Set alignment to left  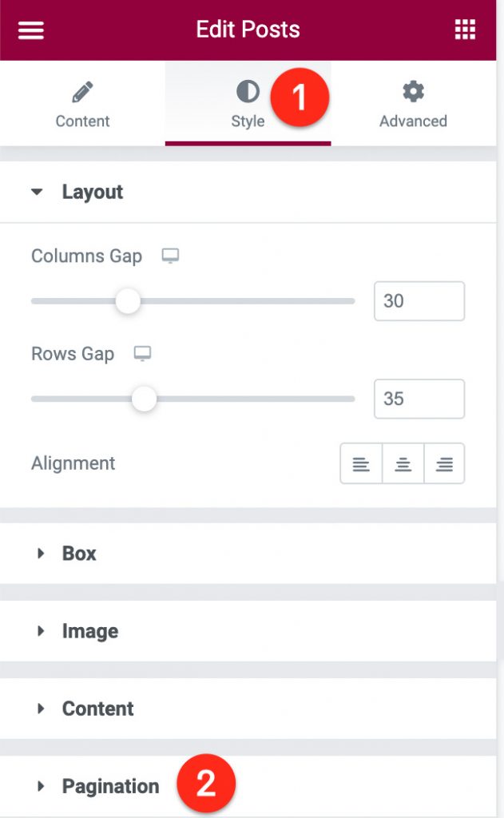(361, 463)
